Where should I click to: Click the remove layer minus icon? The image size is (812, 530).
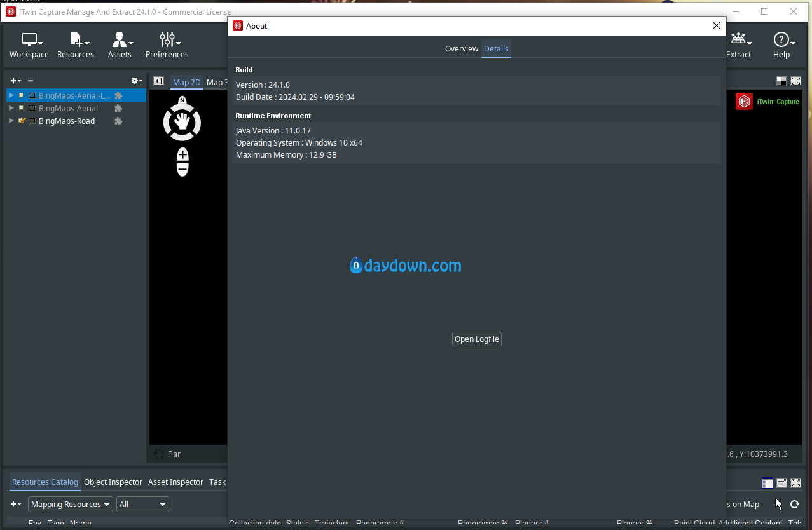31,81
